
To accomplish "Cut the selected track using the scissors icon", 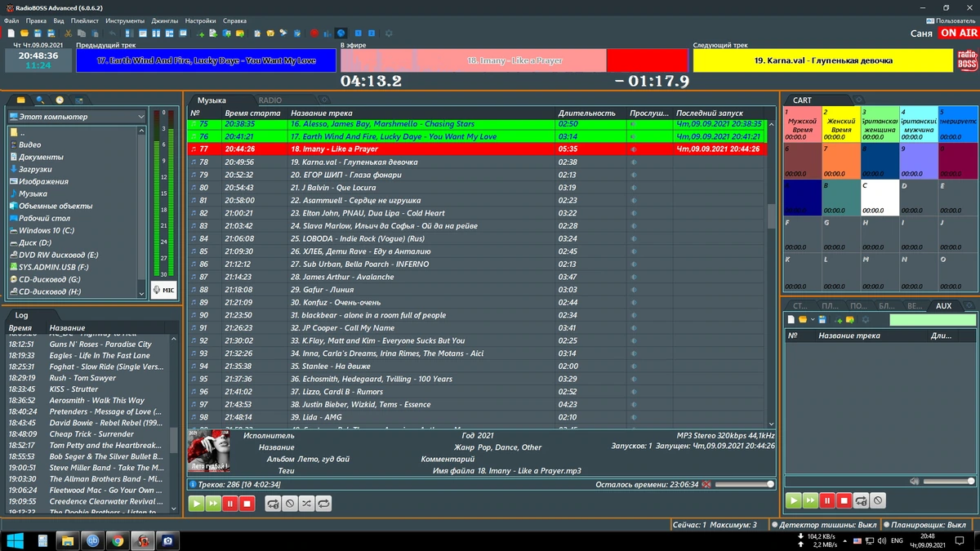I will point(68,33).
